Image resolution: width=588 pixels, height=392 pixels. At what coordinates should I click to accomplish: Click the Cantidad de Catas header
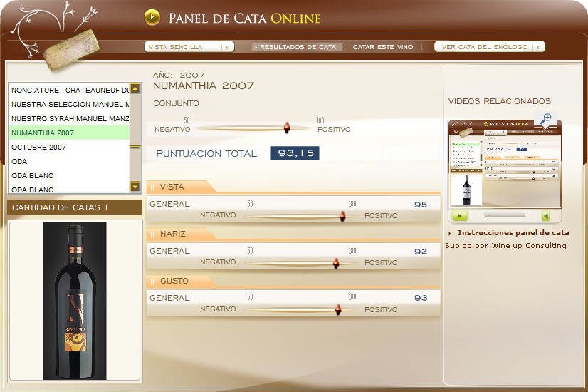[x=75, y=207]
